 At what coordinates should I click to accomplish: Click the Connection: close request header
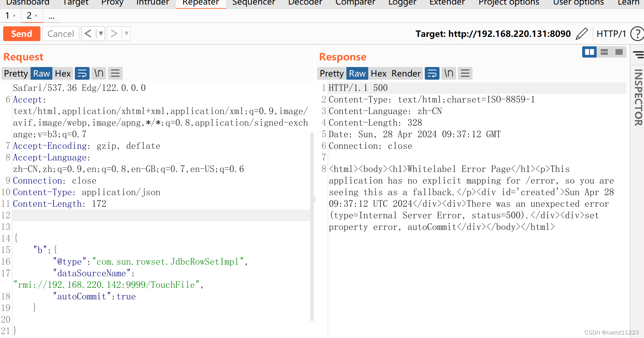tap(55, 181)
